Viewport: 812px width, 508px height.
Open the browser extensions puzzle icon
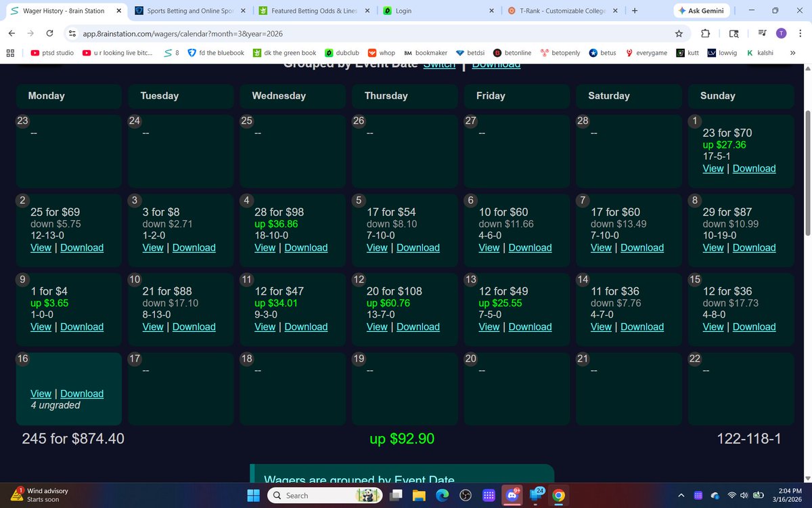point(705,33)
